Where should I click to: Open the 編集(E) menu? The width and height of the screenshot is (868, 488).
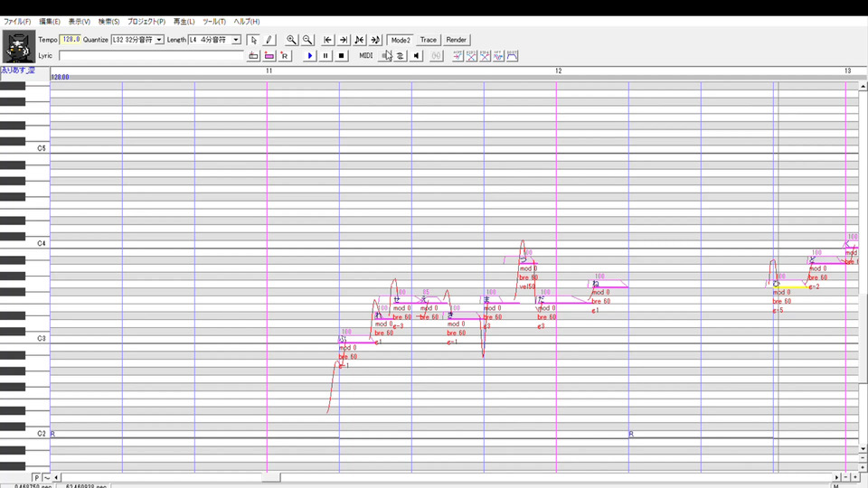coord(49,22)
